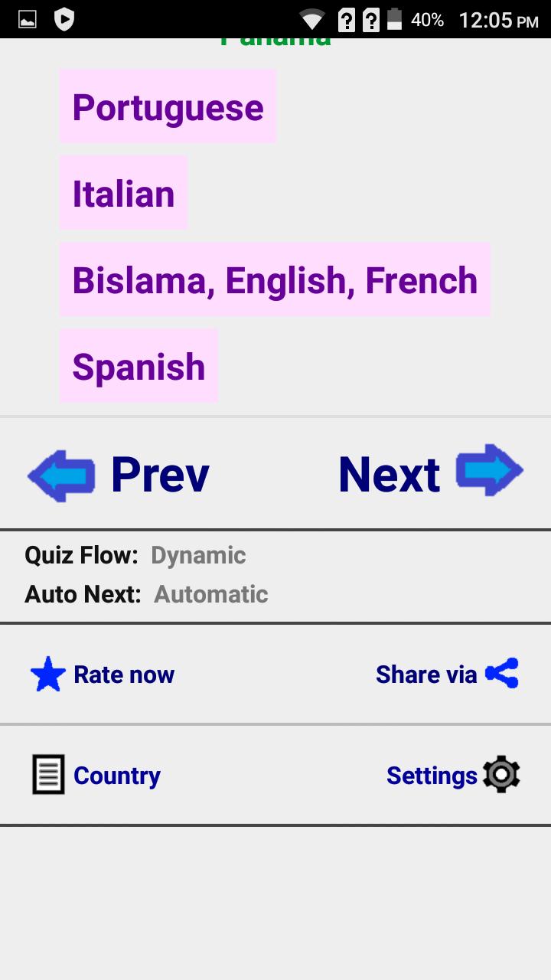Tap the blue right arrow icon

[490, 470]
